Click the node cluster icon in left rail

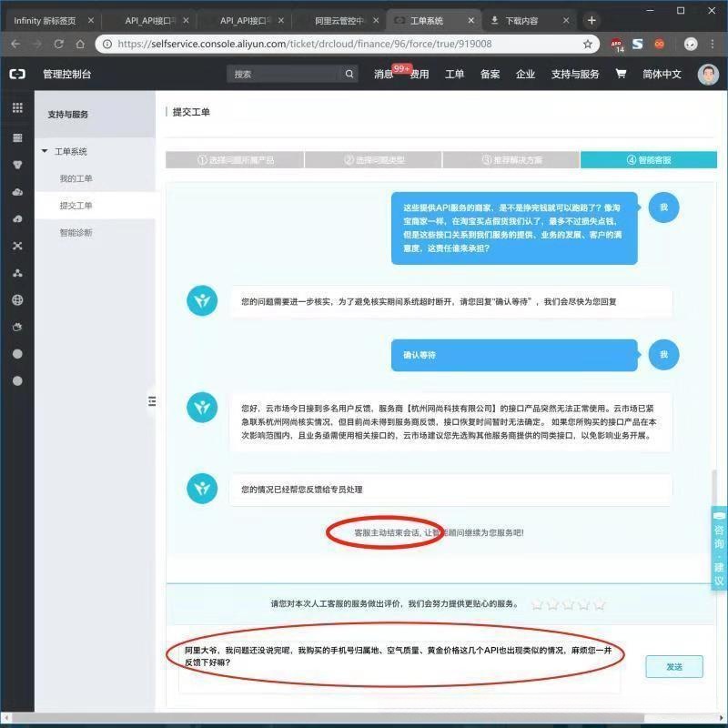(17, 273)
